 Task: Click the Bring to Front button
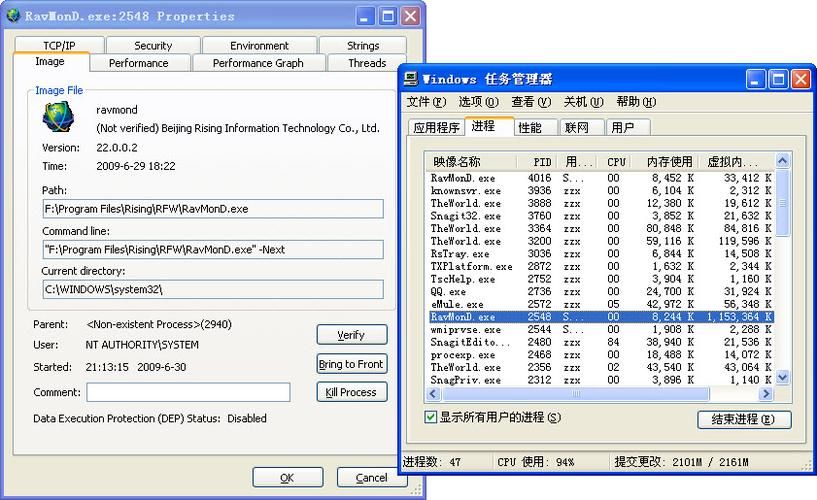(x=352, y=364)
